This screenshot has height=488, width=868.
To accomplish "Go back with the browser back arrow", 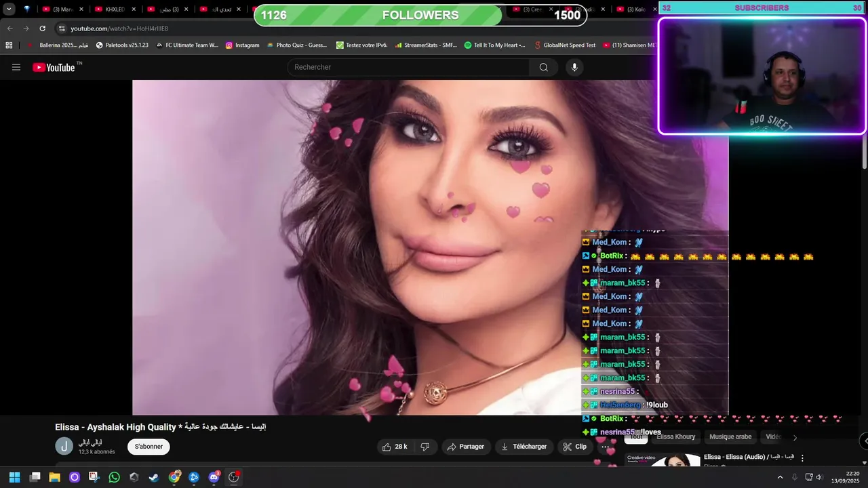I will (x=9, y=28).
